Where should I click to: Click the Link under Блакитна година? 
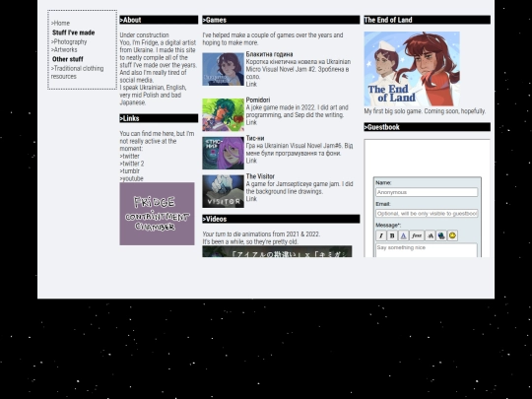[251, 84]
